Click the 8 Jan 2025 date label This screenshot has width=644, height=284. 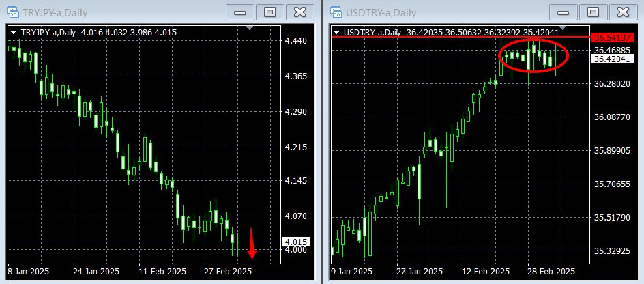click(29, 271)
